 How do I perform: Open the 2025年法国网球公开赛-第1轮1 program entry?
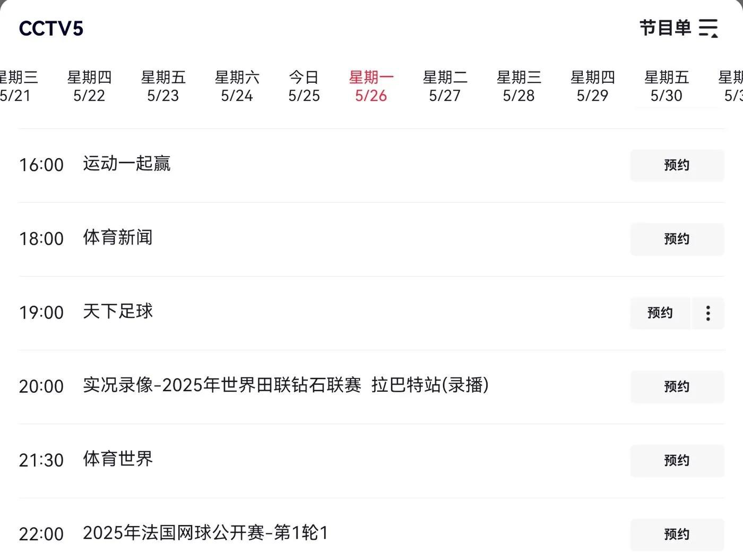point(205,533)
